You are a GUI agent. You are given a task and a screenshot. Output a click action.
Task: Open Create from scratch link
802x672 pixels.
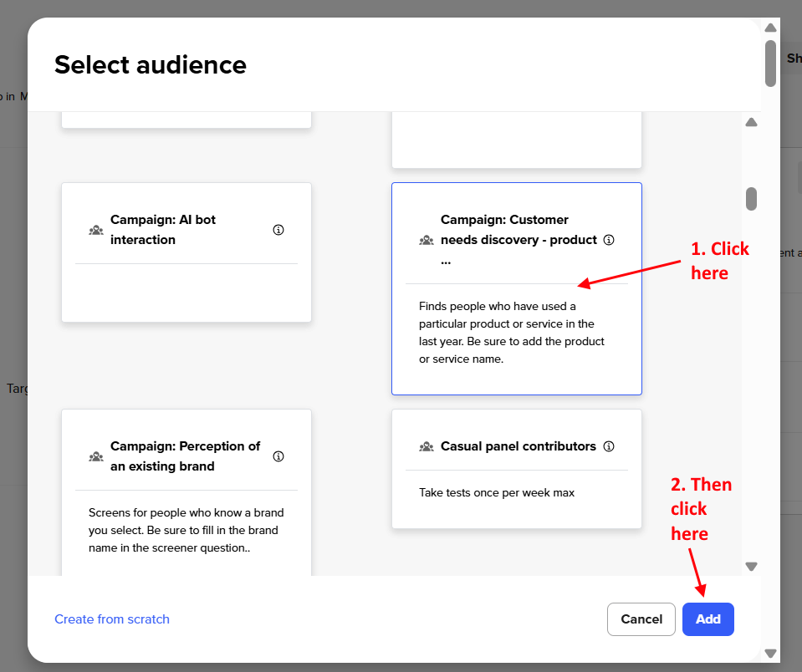pyautogui.click(x=111, y=619)
